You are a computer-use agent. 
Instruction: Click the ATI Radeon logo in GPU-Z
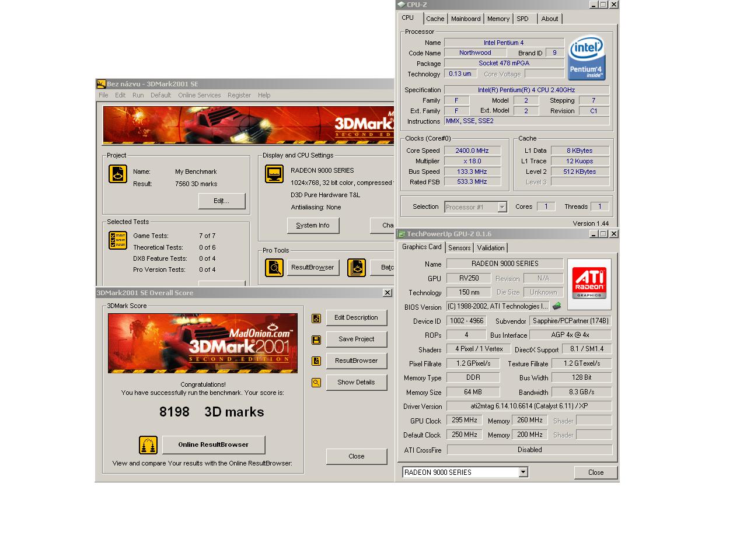click(x=589, y=284)
